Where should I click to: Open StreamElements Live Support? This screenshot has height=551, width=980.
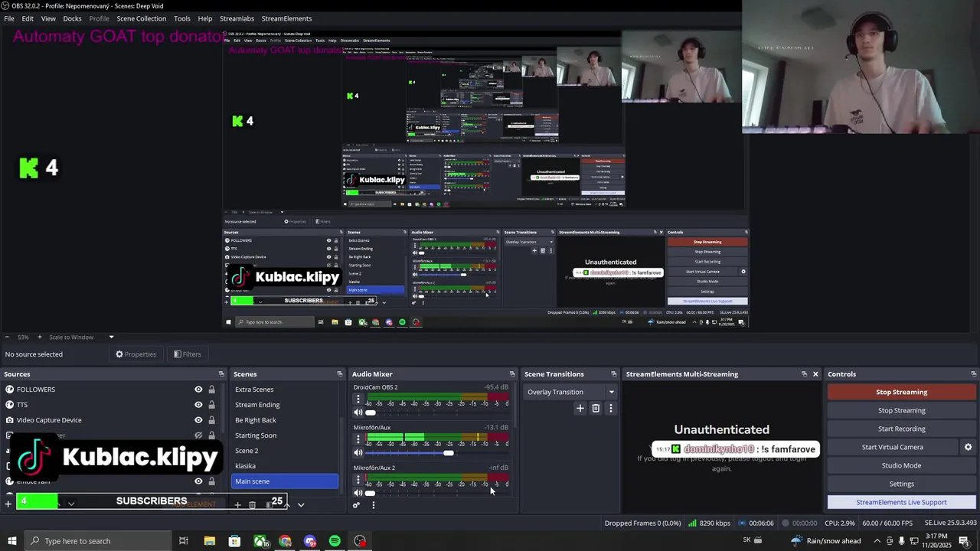tap(901, 502)
